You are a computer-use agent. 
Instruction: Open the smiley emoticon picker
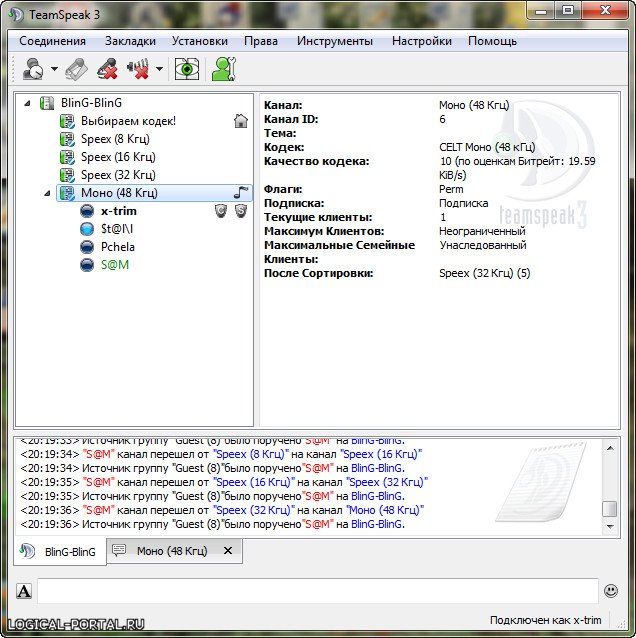pos(611,591)
